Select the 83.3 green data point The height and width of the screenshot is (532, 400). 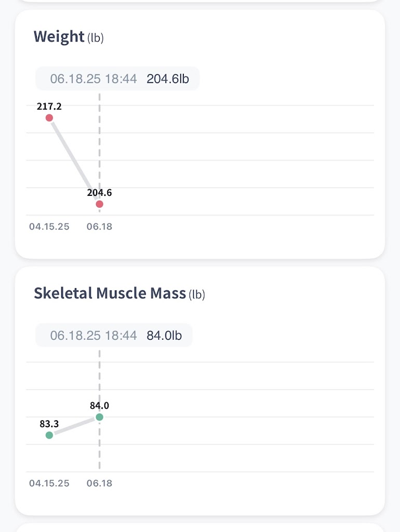click(49, 435)
